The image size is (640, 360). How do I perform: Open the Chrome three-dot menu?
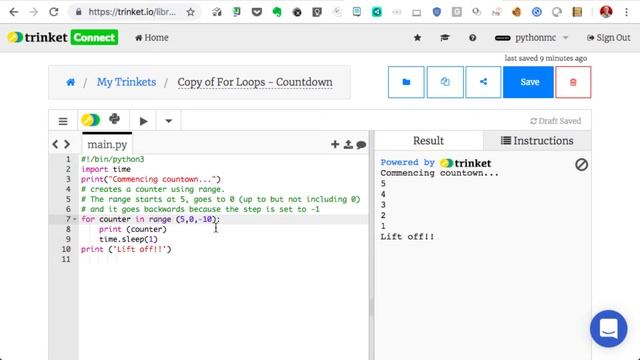[x=627, y=12]
